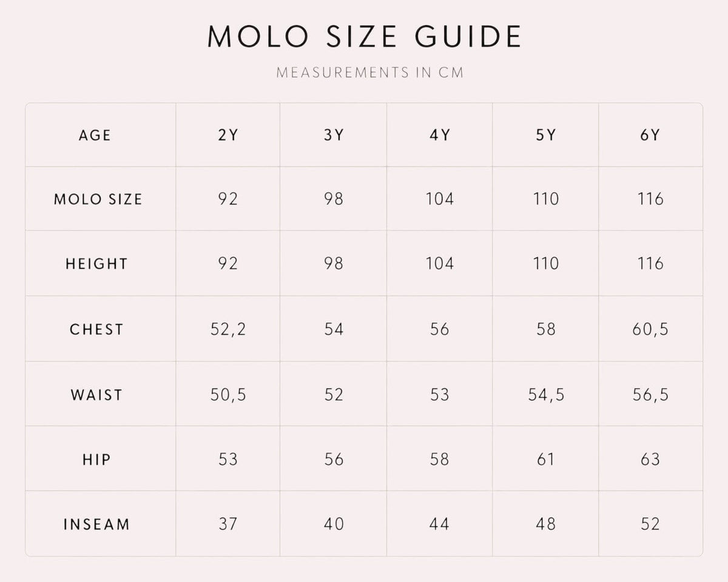Click the MOLO SIZE GUIDE title
Viewport: 728px width, 582px height.
[x=364, y=36]
